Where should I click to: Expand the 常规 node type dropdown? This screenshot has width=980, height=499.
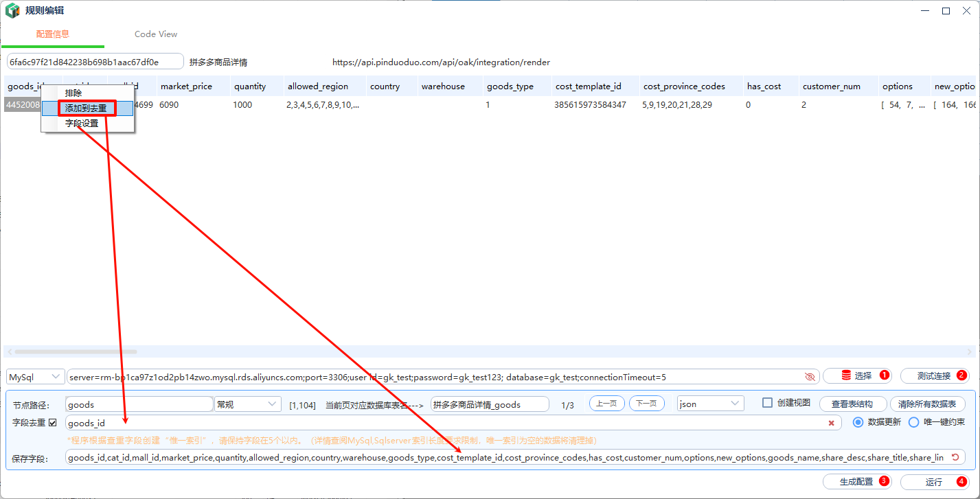(x=247, y=404)
